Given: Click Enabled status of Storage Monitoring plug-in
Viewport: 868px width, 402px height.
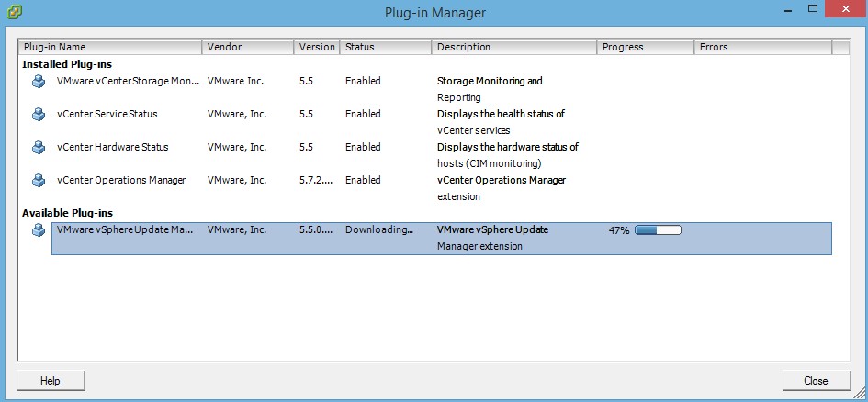Looking at the screenshot, I should tap(363, 81).
